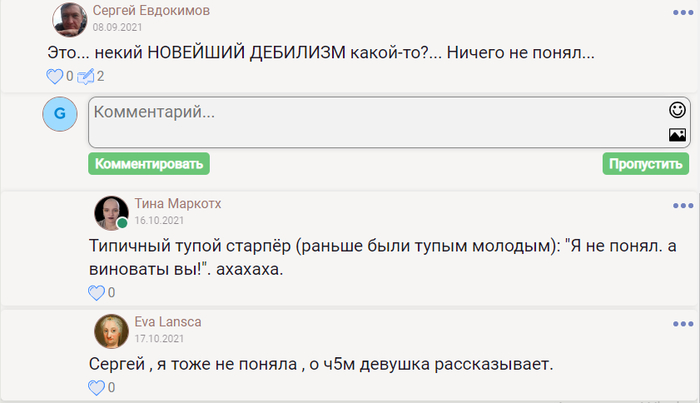700x403 pixels.
Task: Click the reply icon under Сергей Евдокимов's comment
Action: 86,76
